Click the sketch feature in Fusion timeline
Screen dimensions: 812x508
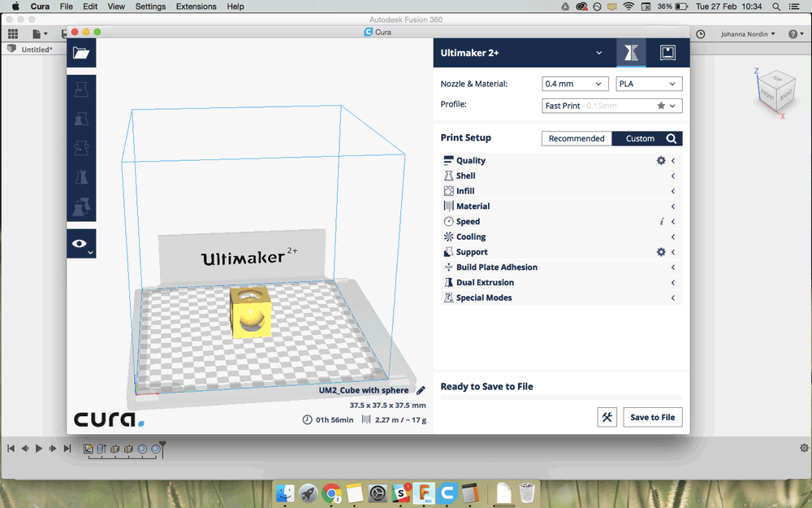tap(88, 449)
